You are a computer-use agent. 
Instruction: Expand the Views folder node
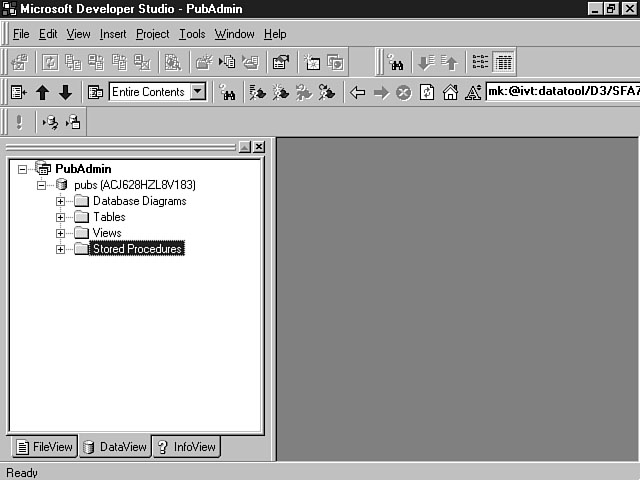(x=60, y=233)
